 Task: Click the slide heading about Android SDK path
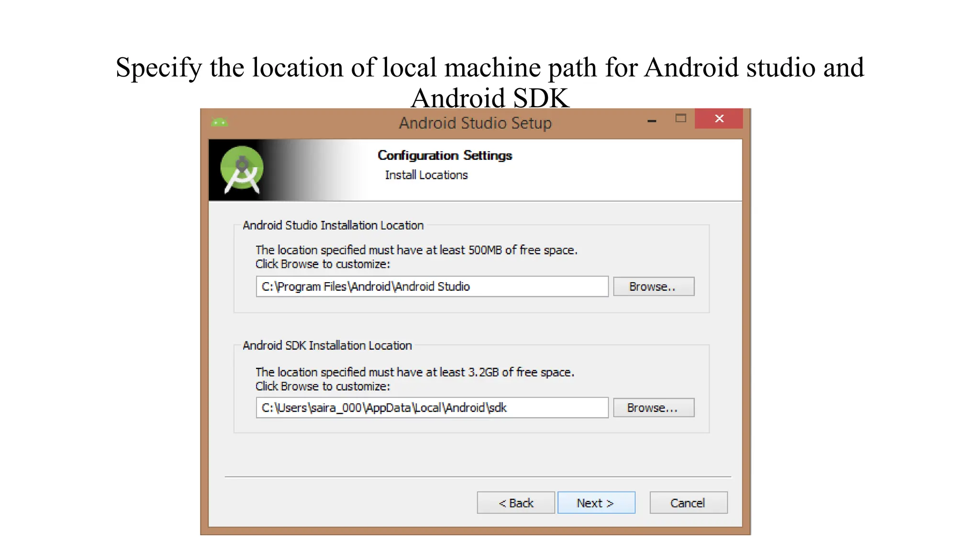490,82
